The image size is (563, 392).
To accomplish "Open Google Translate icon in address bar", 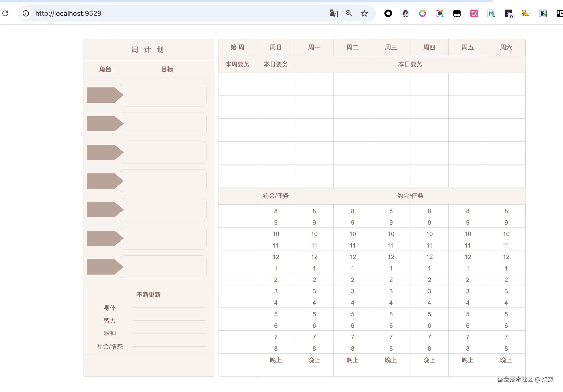I will pyautogui.click(x=334, y=13).
